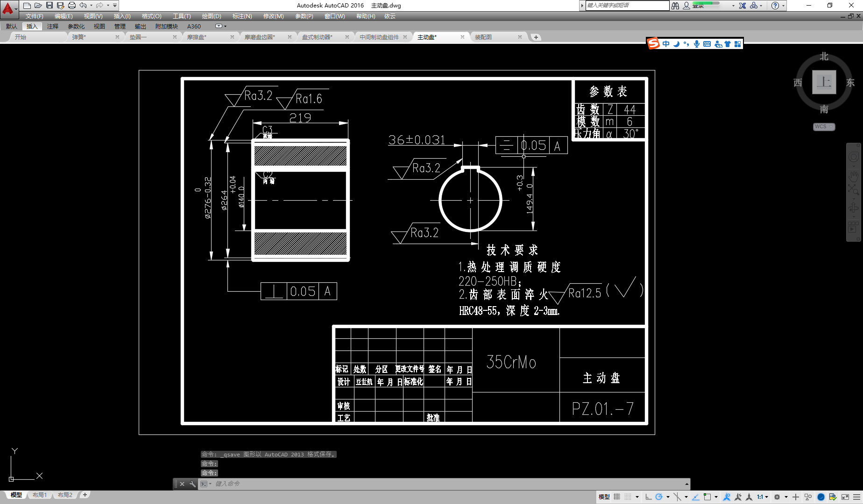Expand the command line history arrow
This screenshot has width=863, height=504.
click(686, 484)
